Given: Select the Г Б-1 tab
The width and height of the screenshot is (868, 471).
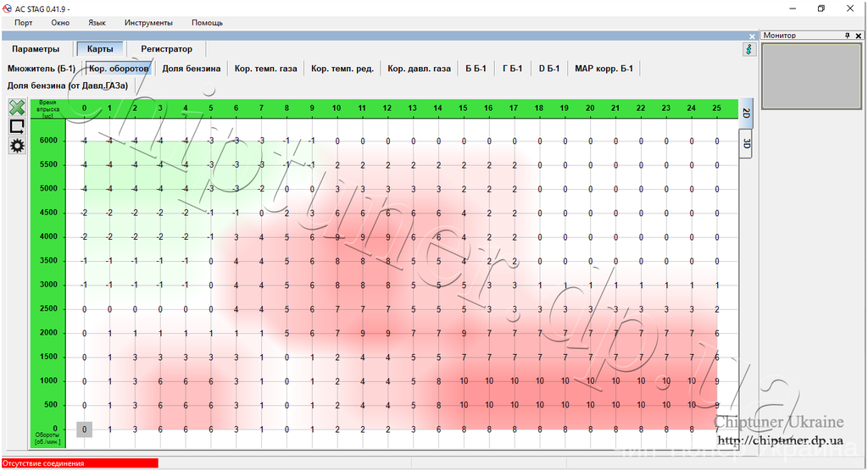Looking at the screenshot, I should [512, 69].
